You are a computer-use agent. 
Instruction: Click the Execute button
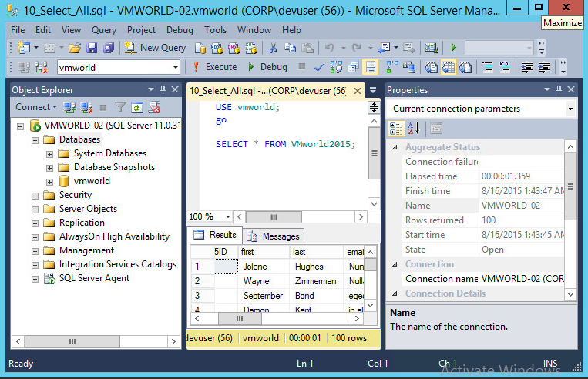point(214,67)
